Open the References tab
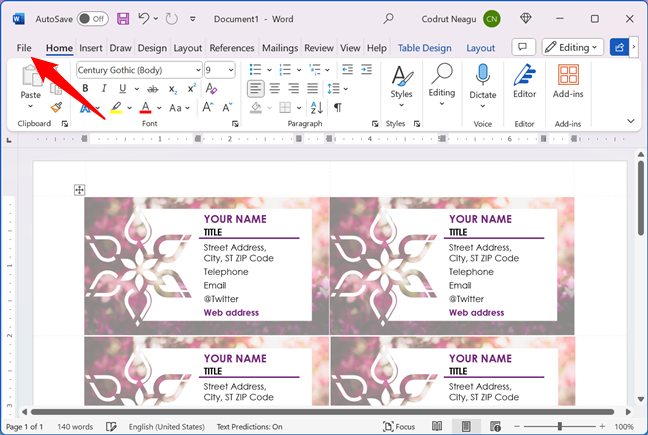The width and height of the screenshot is (648, 435). (x=231, y=48)
